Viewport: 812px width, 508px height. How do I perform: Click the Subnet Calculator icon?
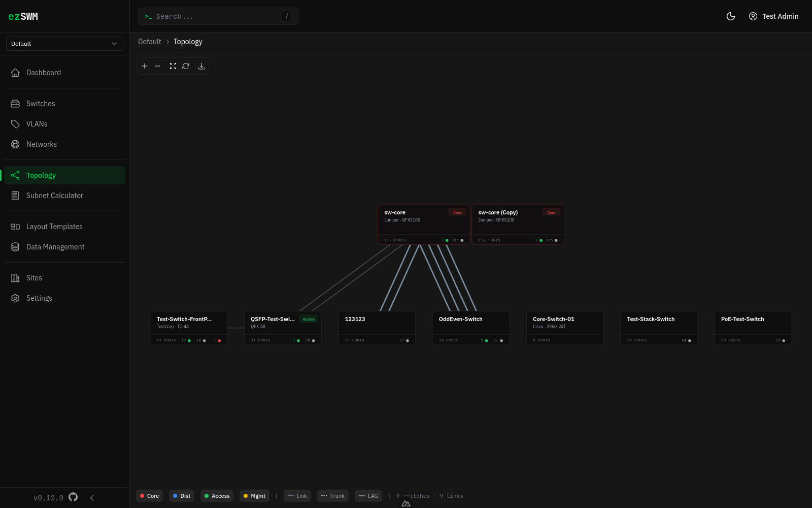pos(15,196)
